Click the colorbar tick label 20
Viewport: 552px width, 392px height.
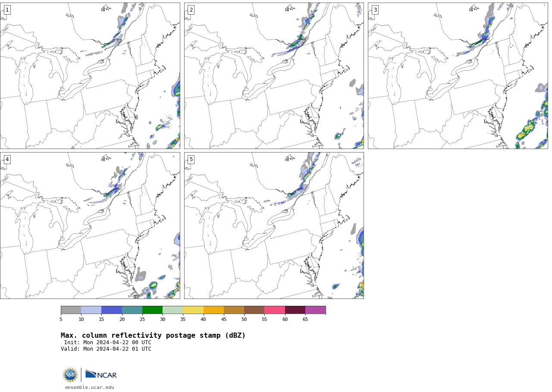[x=122, y=319]
